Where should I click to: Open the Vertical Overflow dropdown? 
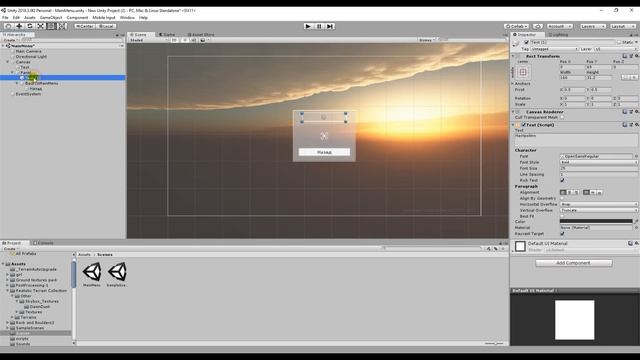[599, 210]
